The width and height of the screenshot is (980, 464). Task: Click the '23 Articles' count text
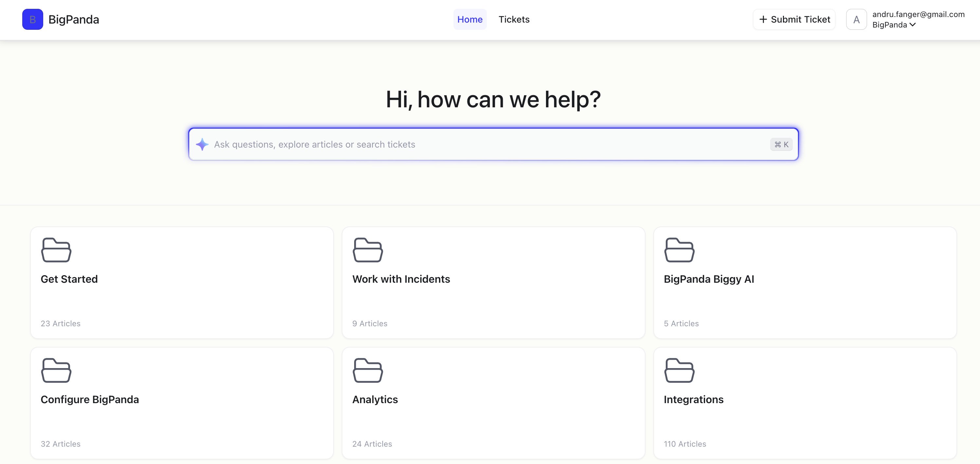pyautogui.click(x=61, y=323)
